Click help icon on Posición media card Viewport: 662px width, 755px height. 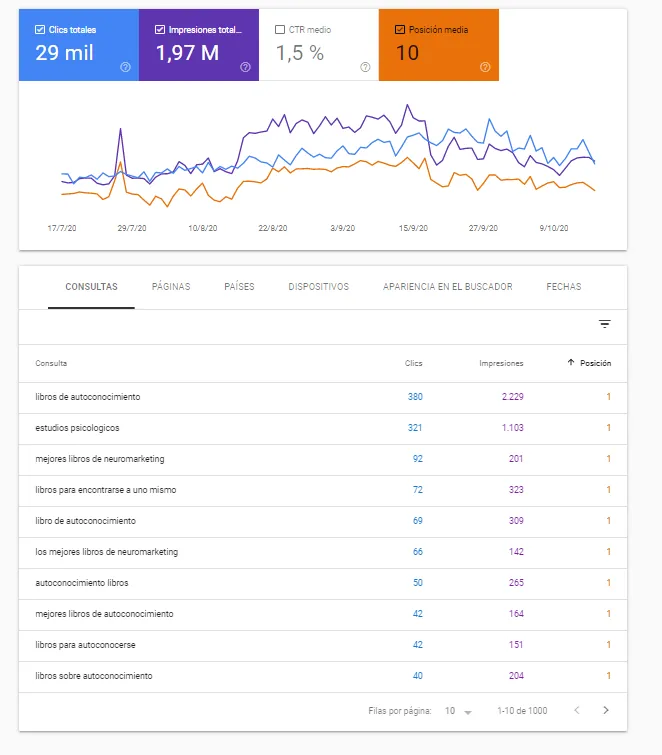(485, 67)
